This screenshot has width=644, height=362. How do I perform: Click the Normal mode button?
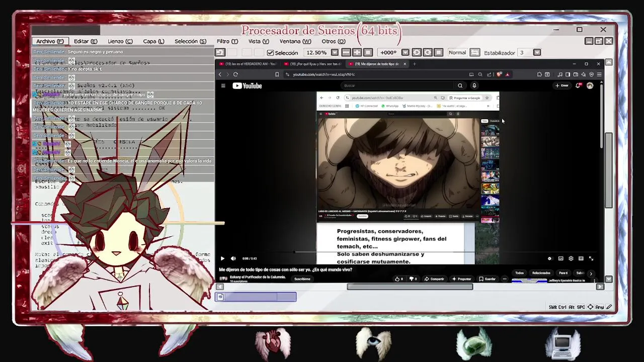pos(457,52)
